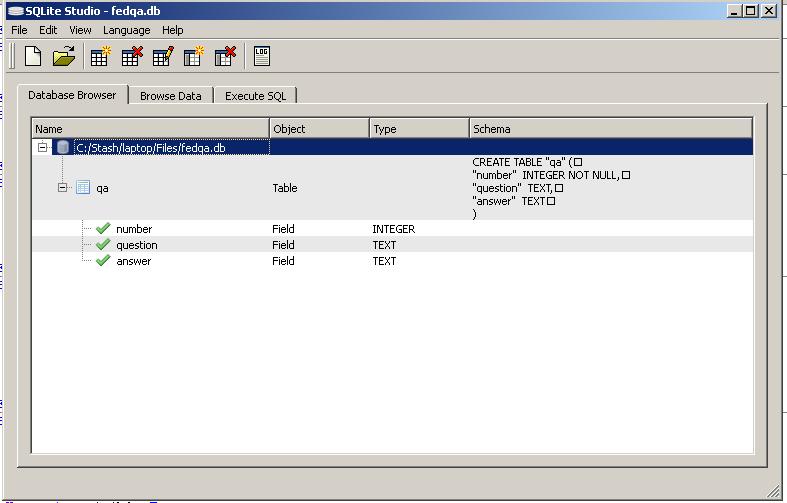Viewport: 787px width, 503px height.
Task: Click the Table object cell for qa
Action: pyautogui.click(x=285, y=188)
